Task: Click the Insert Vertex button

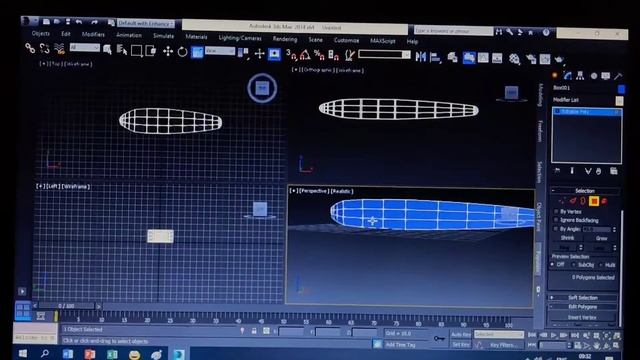Action: [582, 317]
